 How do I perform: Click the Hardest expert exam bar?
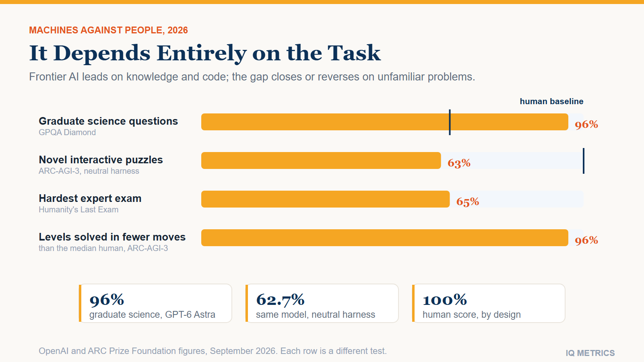(325, 199)
